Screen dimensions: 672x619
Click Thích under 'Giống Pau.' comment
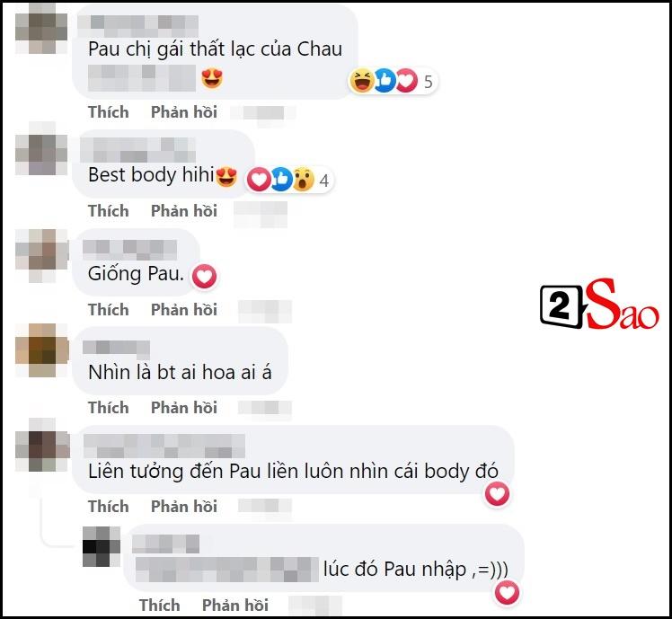[109, 309]
